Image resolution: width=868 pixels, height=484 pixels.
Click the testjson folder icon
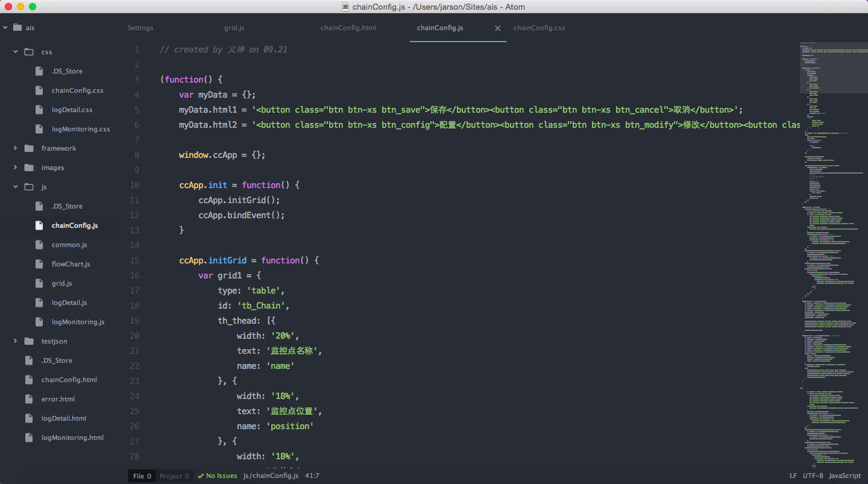pyautogui.click(x=30, y=341)
